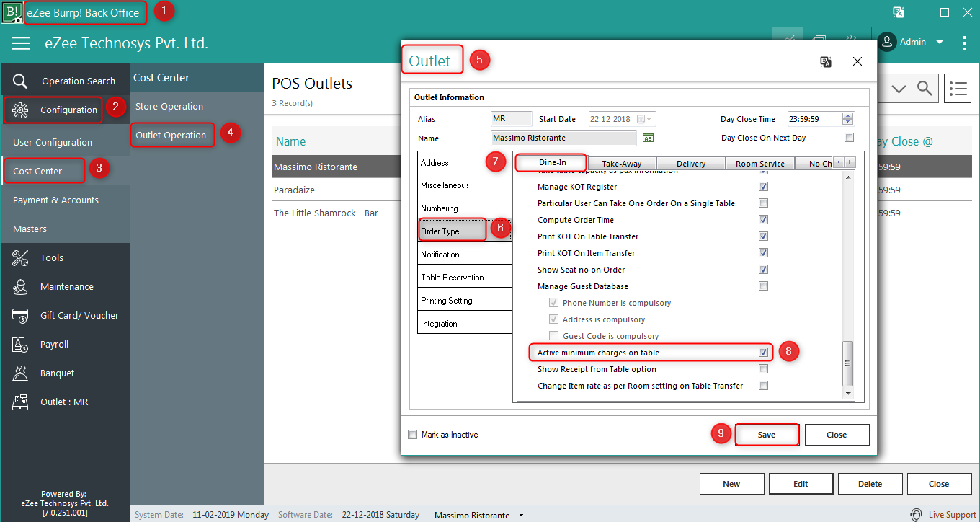Expand the search filter chevron
This screenshot has width=980, height=522.
click(x=899, y=89)
